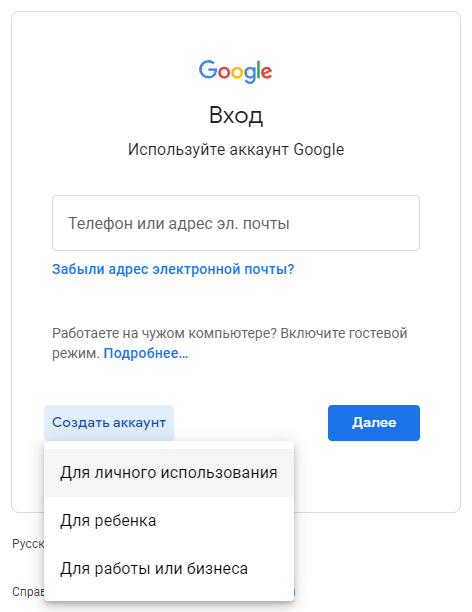Open the partially hidden 'Справка' footer link
The height and width of the screenshot is (612, 472).
click(28, 592)
